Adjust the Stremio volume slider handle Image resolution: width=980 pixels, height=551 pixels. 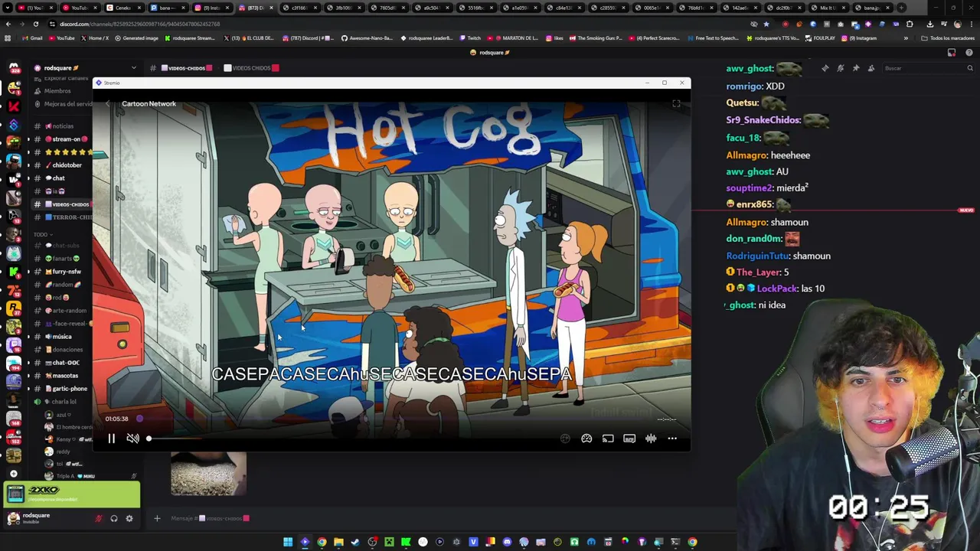(x=149, y=439)
